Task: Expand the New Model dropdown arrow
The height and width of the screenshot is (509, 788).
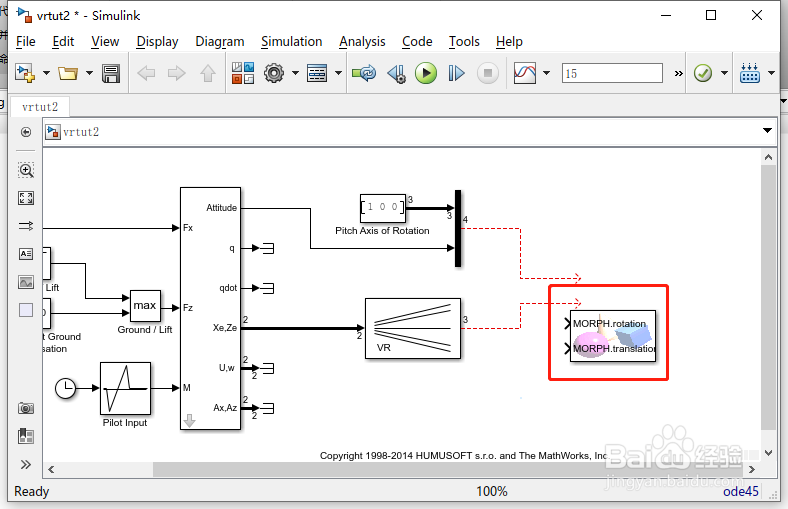Action: click(x=46, y=73)
